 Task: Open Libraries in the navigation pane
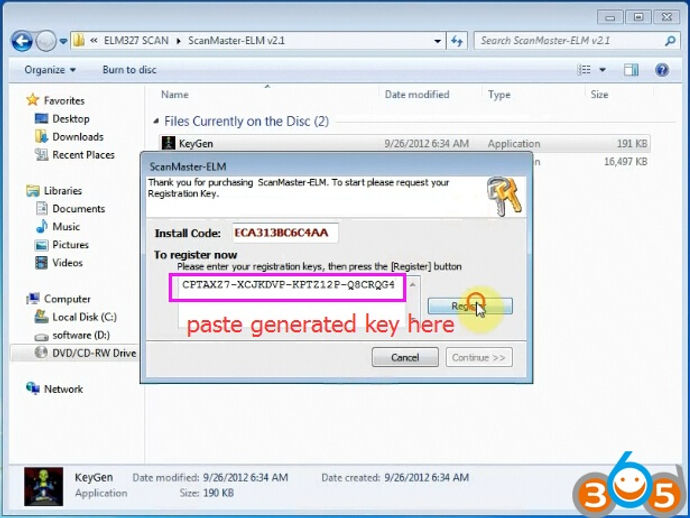point(63,191)
